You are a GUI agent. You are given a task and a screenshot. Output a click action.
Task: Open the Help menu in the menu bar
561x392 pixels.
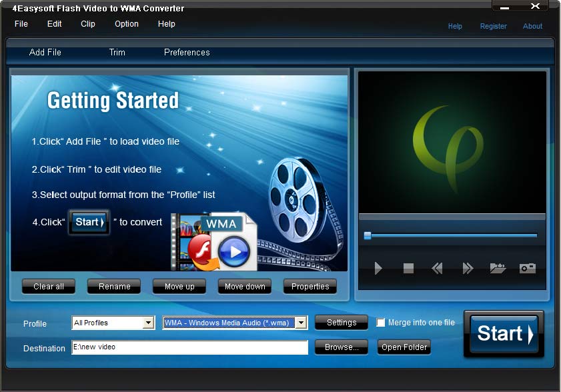pyautogui.click(x=166, y=24)
